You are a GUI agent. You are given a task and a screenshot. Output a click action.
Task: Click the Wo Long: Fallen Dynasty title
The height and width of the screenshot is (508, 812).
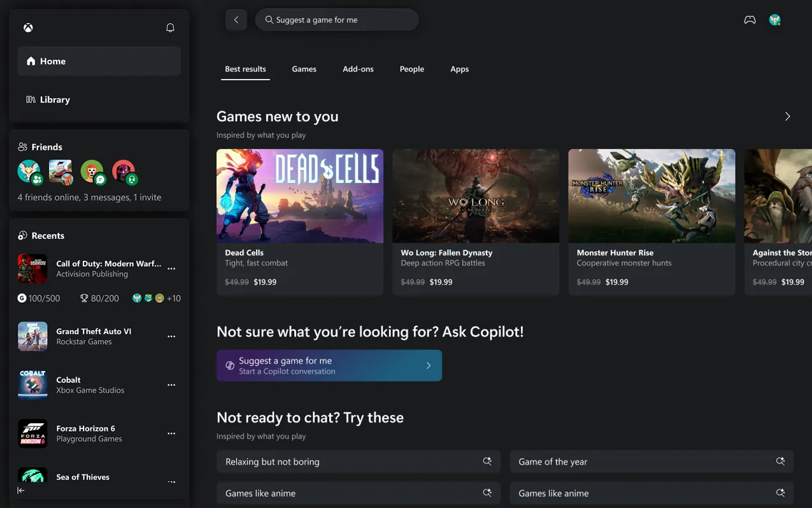446,253
